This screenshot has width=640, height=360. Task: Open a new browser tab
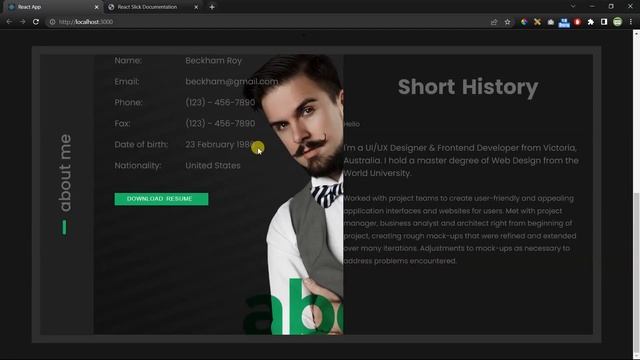click(x=212, y=7)
